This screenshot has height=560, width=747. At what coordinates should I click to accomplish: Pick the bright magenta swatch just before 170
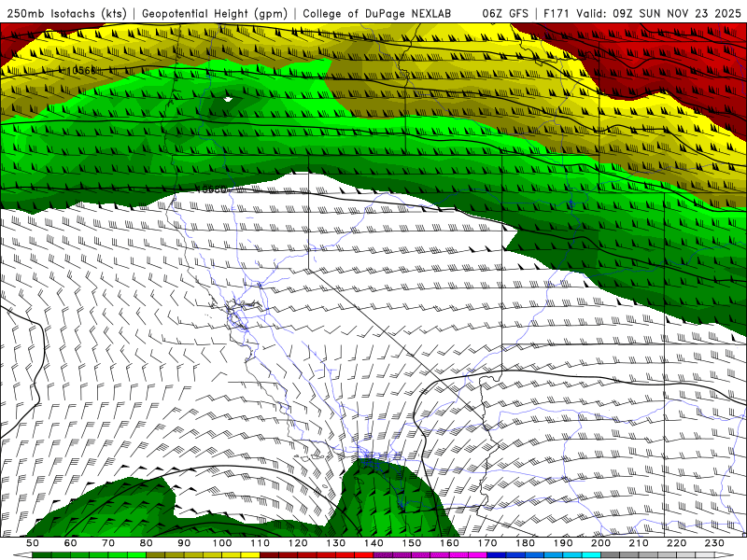point(478,555)
